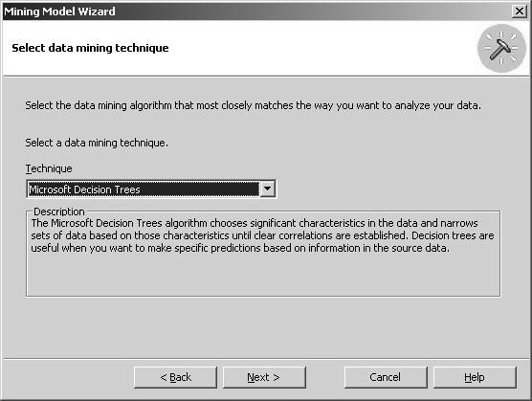Close the Mining Model Wizard window
This screenshot has height=401, width=532.
(x=520, y=11)
